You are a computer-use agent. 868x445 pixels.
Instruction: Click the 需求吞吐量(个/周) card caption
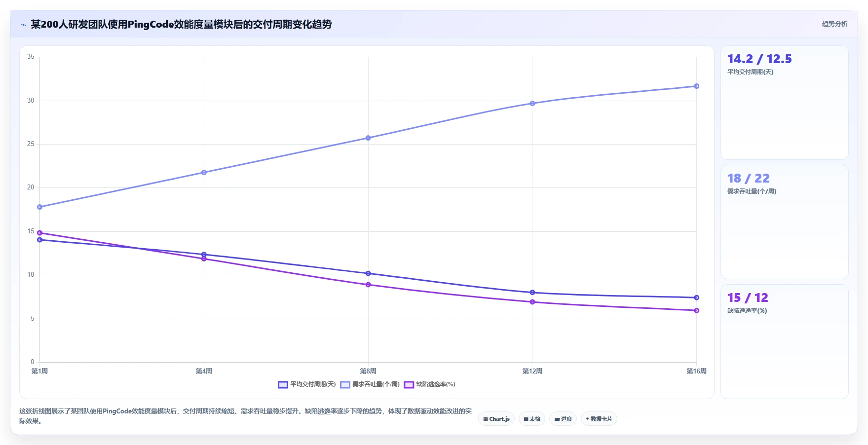coord(752,191)
